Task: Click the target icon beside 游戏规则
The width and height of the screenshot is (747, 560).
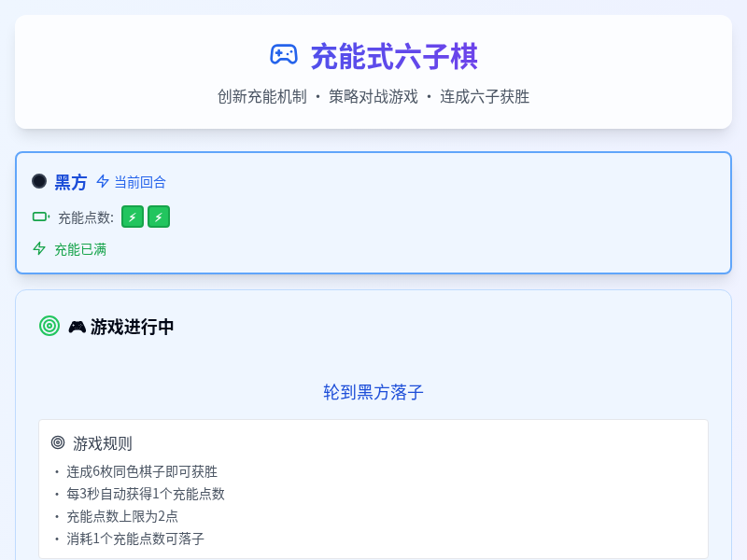Action: click(x=58, y=442)
